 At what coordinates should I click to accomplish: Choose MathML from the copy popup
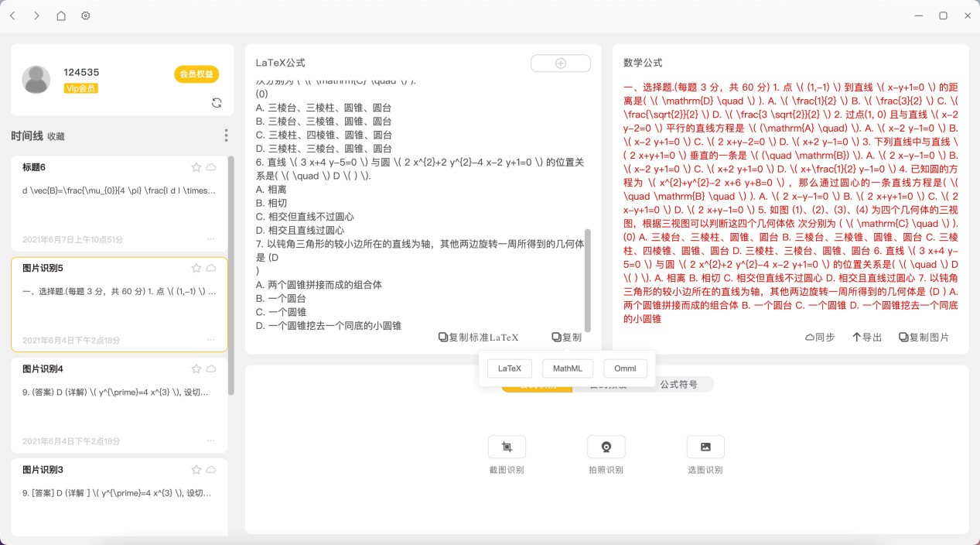tap(567, 368)
